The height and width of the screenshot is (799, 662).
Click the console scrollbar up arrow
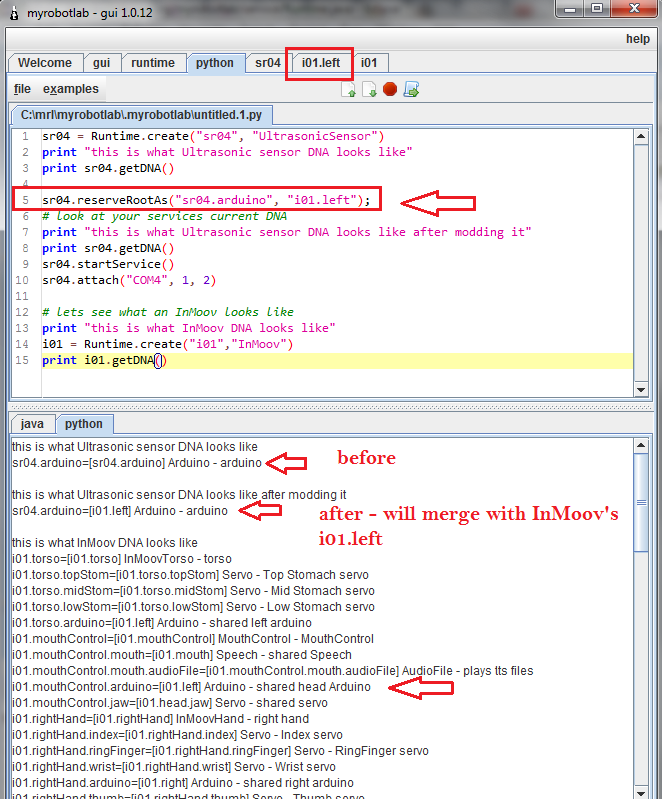coord(641,446)
